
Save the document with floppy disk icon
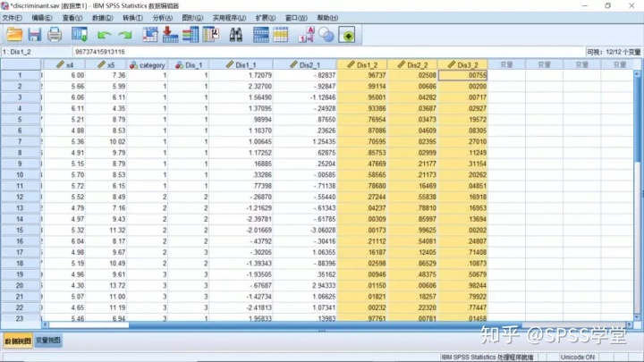point(35,35)
